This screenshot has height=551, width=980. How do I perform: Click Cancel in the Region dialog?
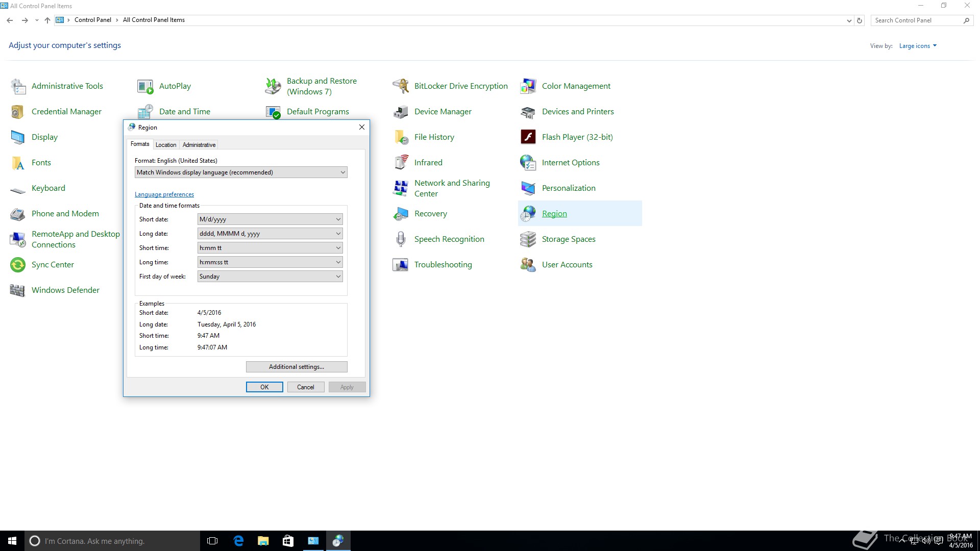[306, 387]
